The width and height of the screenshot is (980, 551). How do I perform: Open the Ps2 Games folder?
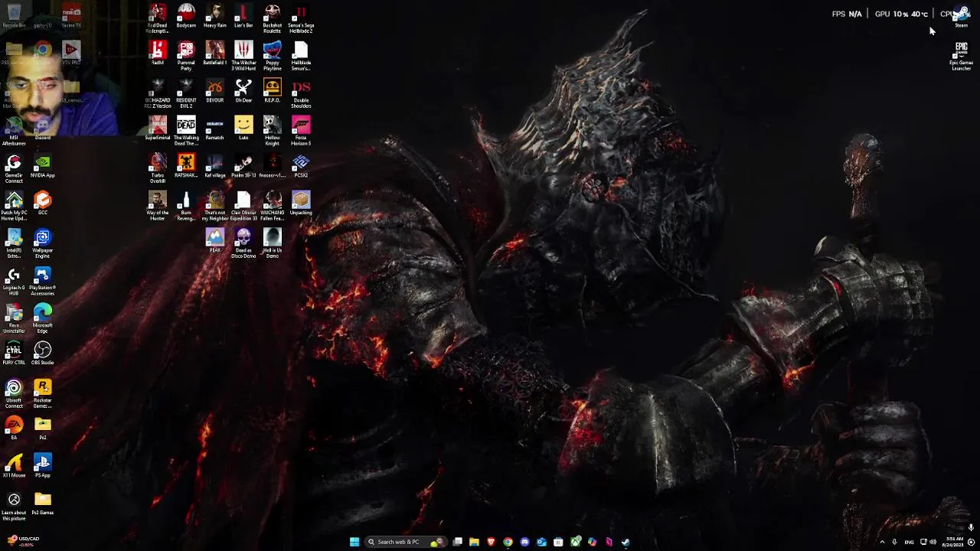(42, 504)
